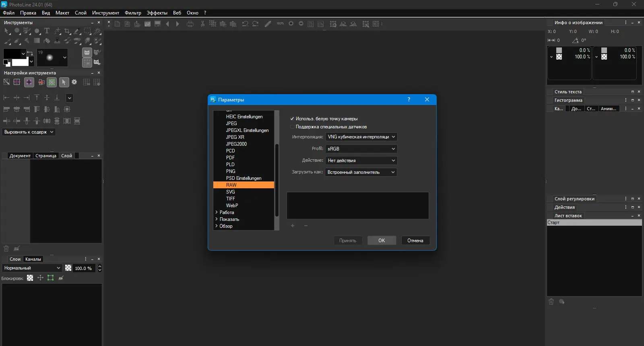
Task: Toggle the Использь. белую точку камеры checkbox
Action: [292, 119]
